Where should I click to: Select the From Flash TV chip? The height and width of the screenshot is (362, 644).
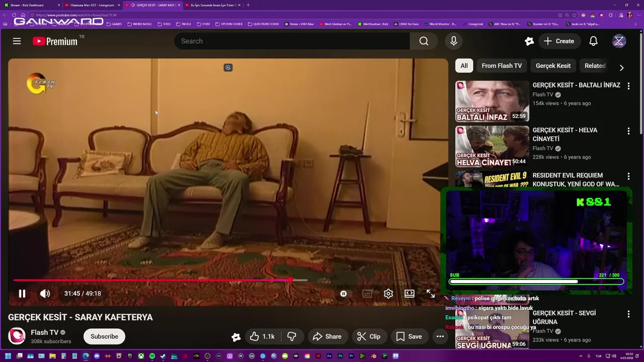pyautogui.click(x=502, y=66)
